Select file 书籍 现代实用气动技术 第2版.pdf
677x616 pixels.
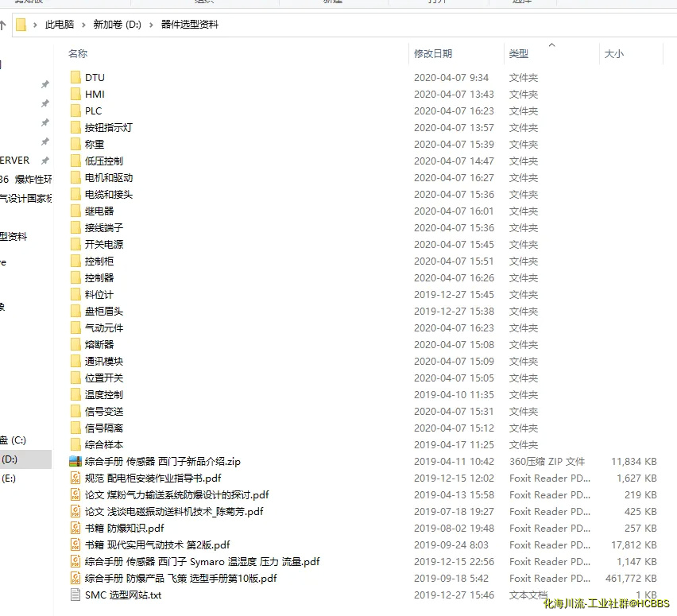pos(157,545)
